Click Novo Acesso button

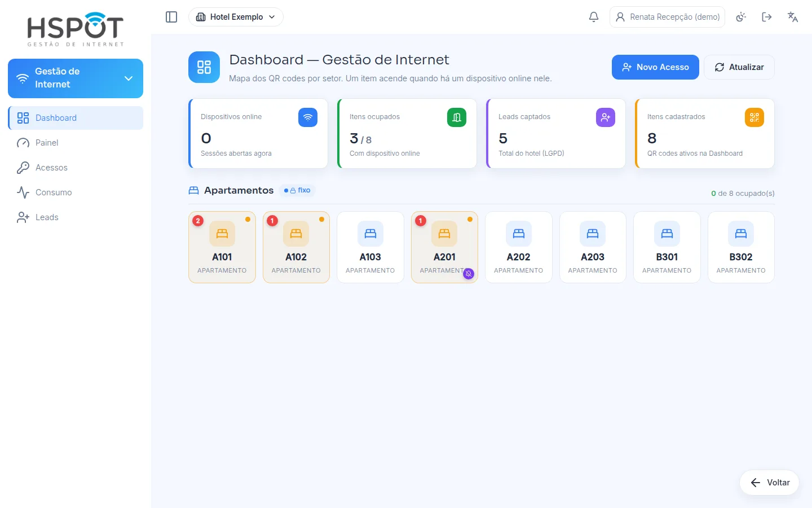[x=655, y=67]
